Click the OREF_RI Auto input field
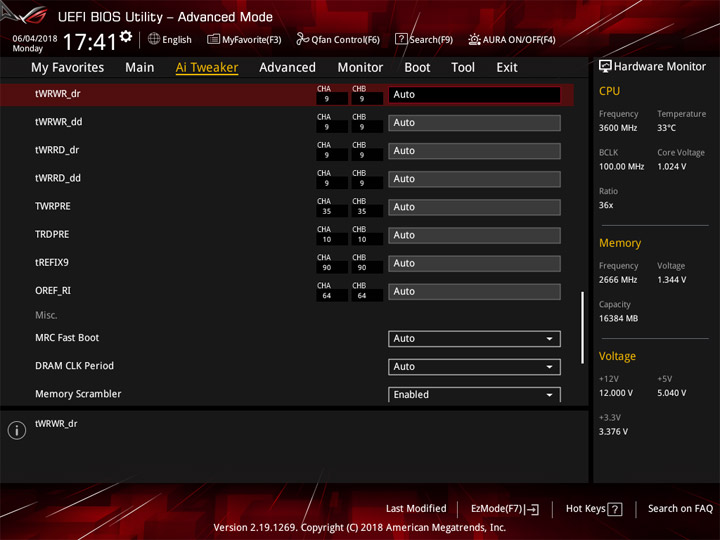Screen dimensions: 720x540 coord(474,292)
